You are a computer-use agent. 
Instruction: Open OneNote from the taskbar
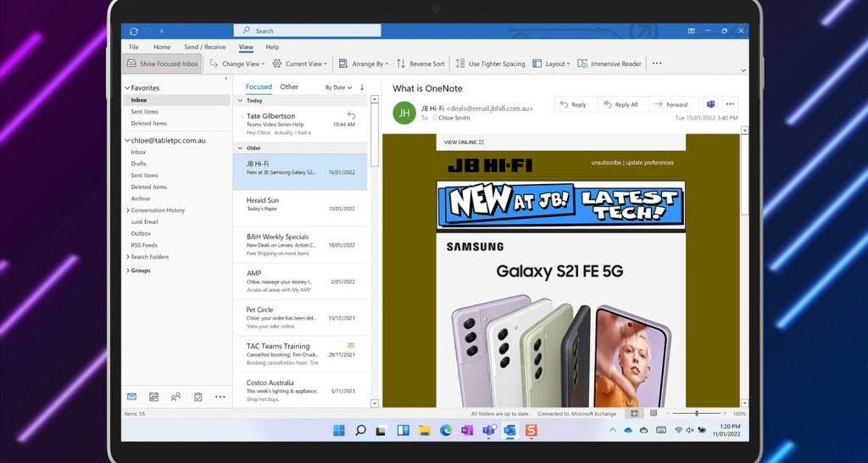pos(467,430)
